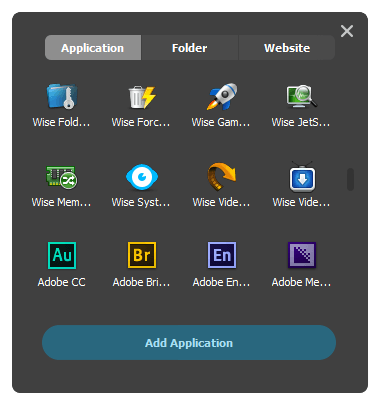Click the 'Adobe CC' label
This screenshot has width=380, height=405.
coord(62,282)
